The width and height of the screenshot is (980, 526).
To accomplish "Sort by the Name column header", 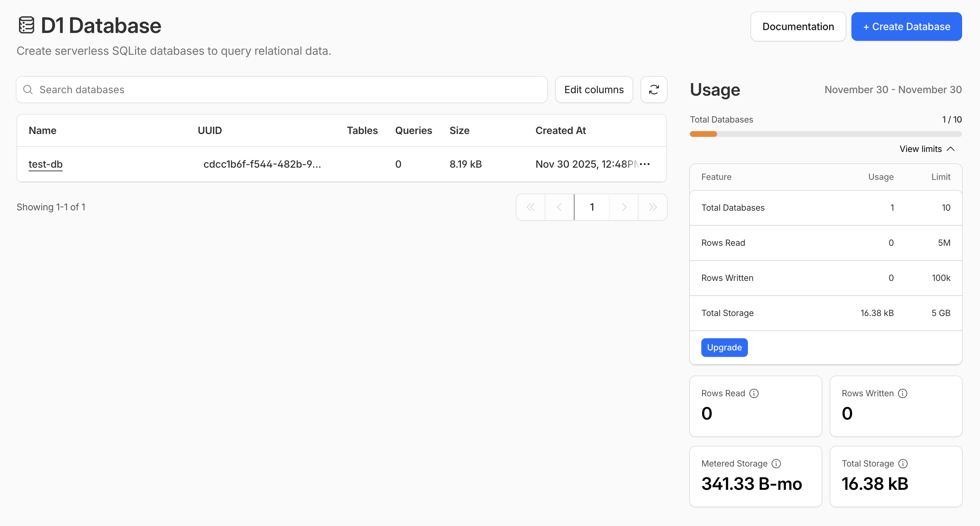I will tap(43, 130).
